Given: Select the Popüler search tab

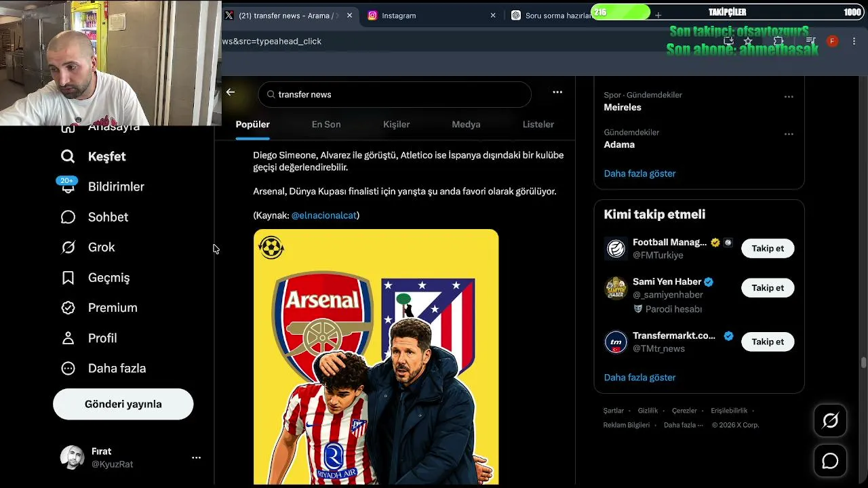Looking at the screenshot, I should coord(252,125).
